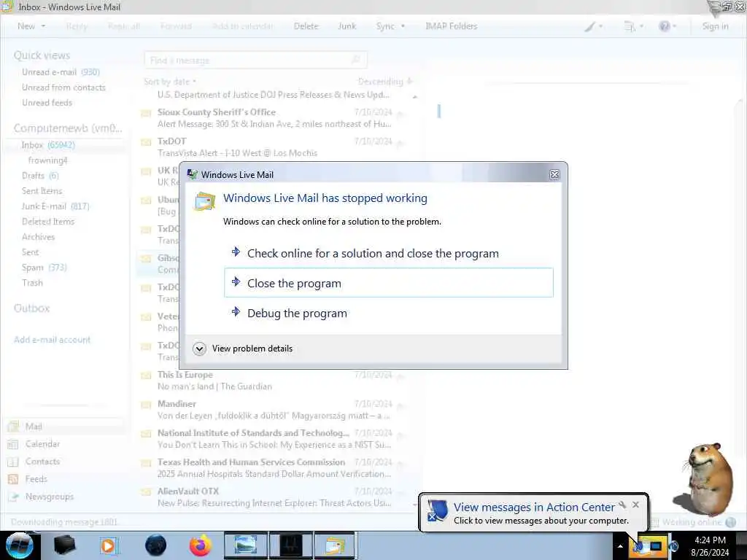This screenshot has height=560, width=747.
Task: Open the Deleted Items folder
Action: click(47, 222)
